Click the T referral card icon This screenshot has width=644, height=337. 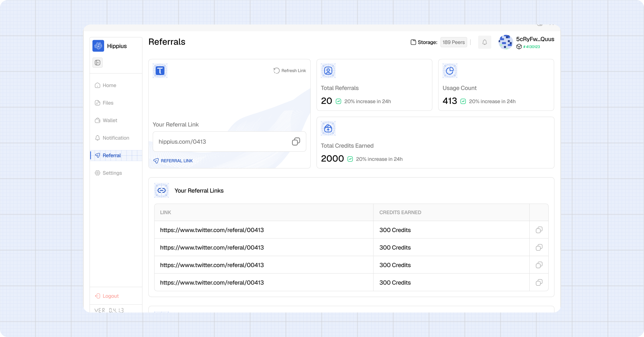160,71
